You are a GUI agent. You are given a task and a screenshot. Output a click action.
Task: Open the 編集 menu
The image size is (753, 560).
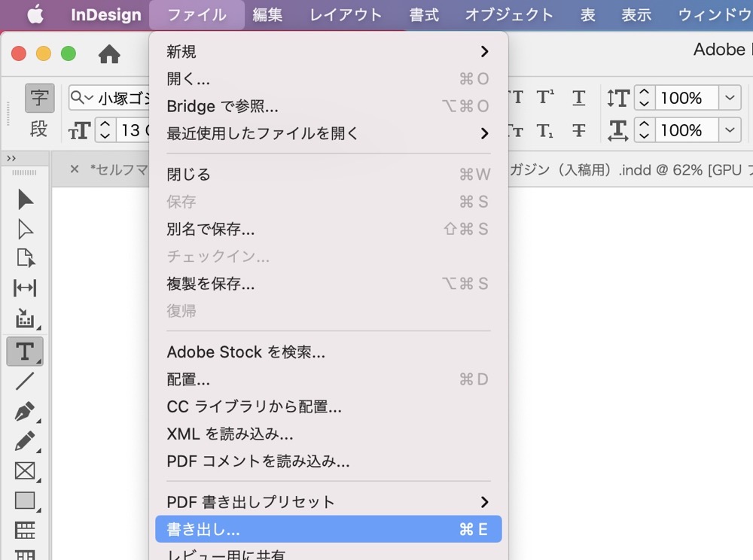[x=267, y=15]
